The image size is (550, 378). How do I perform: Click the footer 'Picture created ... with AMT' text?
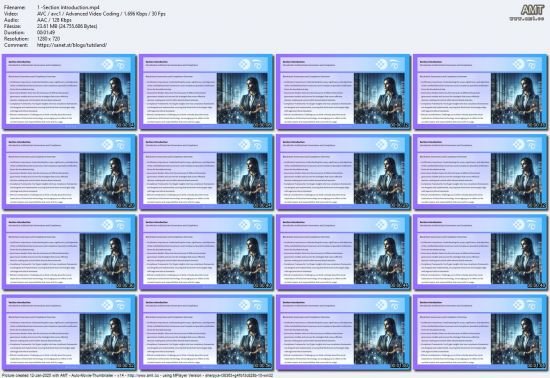tap(137, 375)
